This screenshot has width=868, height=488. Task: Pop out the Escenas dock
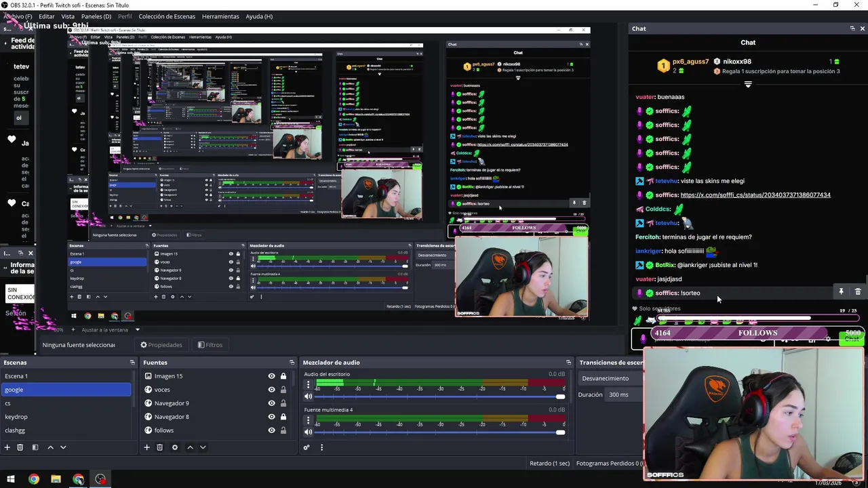pyautogui.click(x=132, y=363)
